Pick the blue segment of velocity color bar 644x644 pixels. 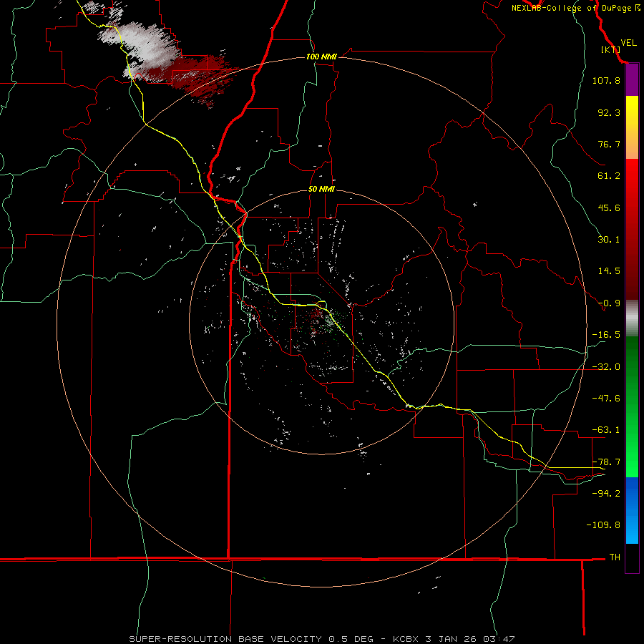[632, 510]
